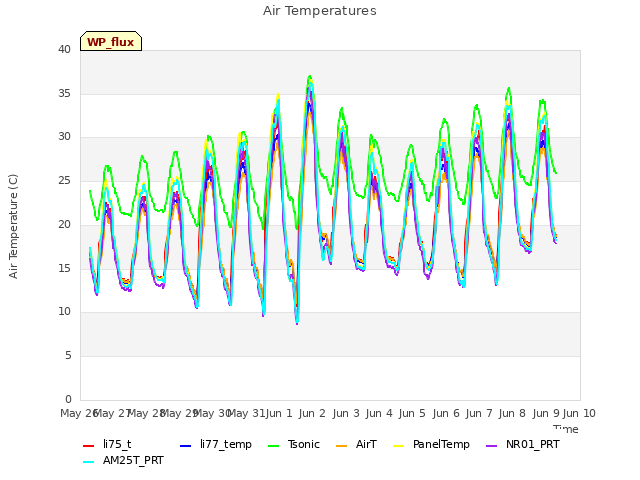Toggle the AirT legend entry

356,444
